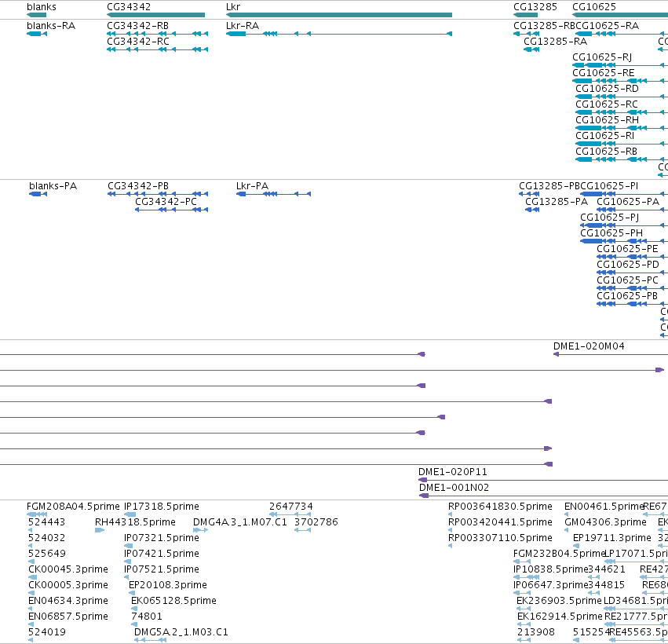668x644 pixels.
Task: Select transcript CG10625-RB
Action: click(x=606, y=152)
